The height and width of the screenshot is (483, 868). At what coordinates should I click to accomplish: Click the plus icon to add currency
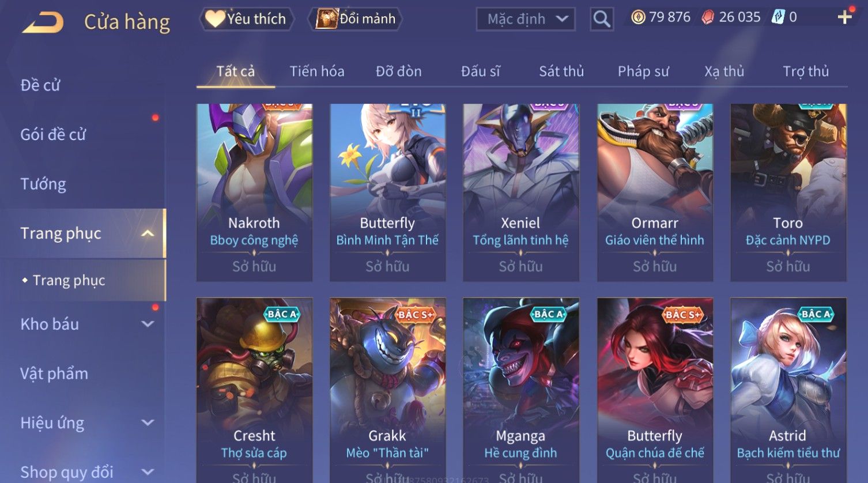[x=844, y=17]
